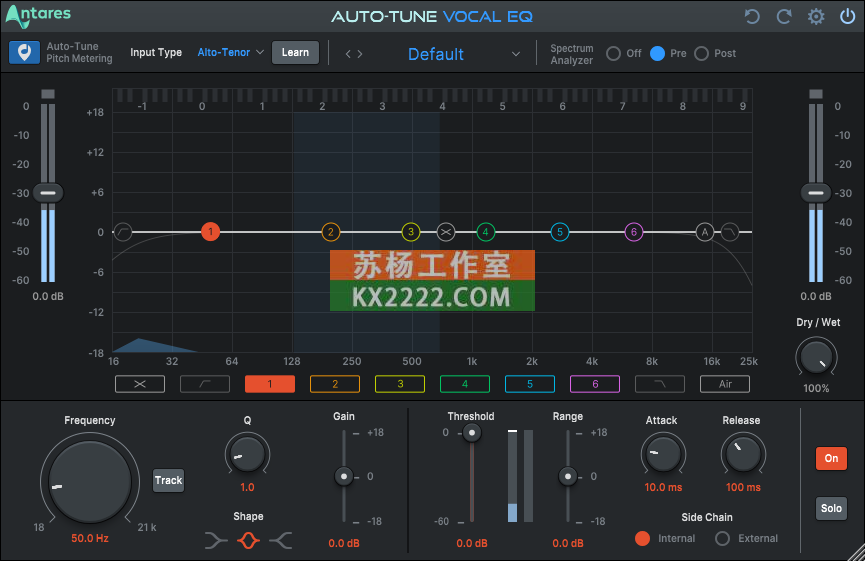Click the undo arrow icon

point(752,17)
